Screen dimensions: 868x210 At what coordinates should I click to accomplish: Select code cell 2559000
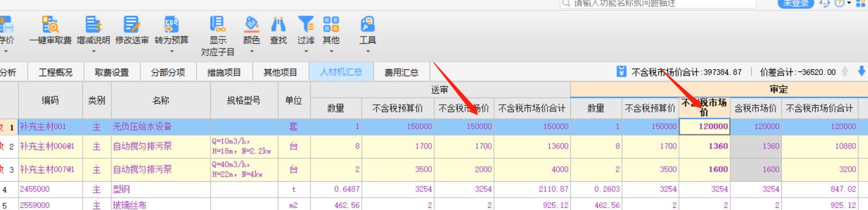coord(50,204)
